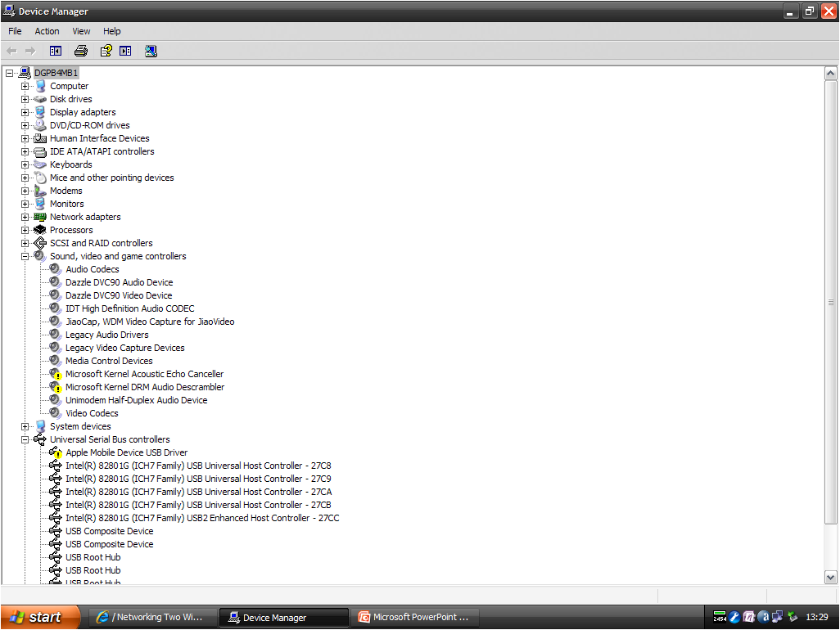This screenshot has width=840, height=630.
Task: Click the Human Interface Devices icon
Action: pyautogui.click(x=40, y=138)
